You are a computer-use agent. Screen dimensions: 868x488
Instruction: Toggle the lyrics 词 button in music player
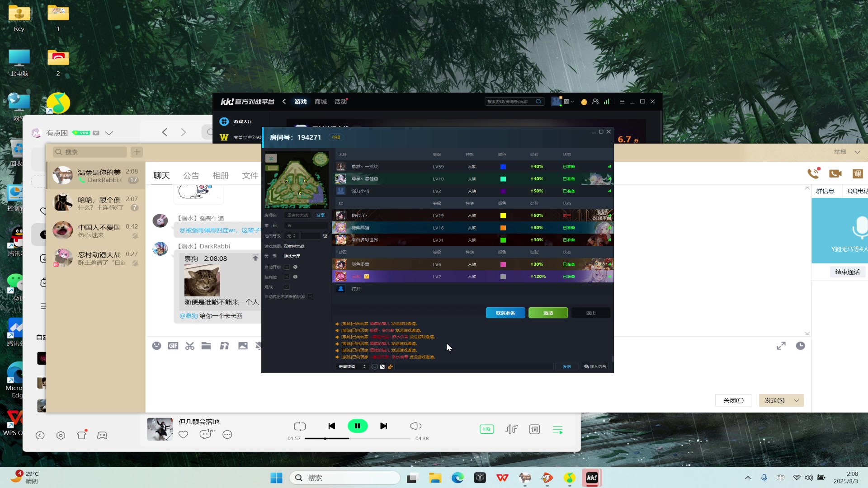tap(534, 429)
